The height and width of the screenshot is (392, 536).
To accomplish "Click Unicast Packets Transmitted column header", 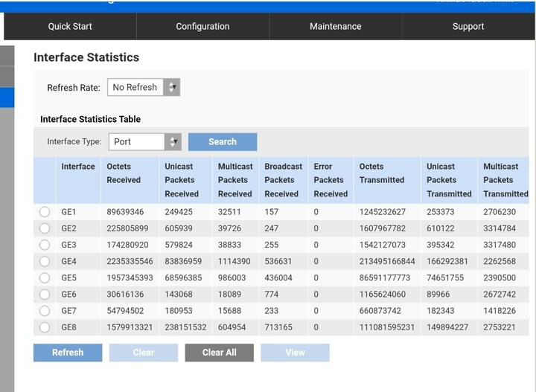I will [449, 180].
